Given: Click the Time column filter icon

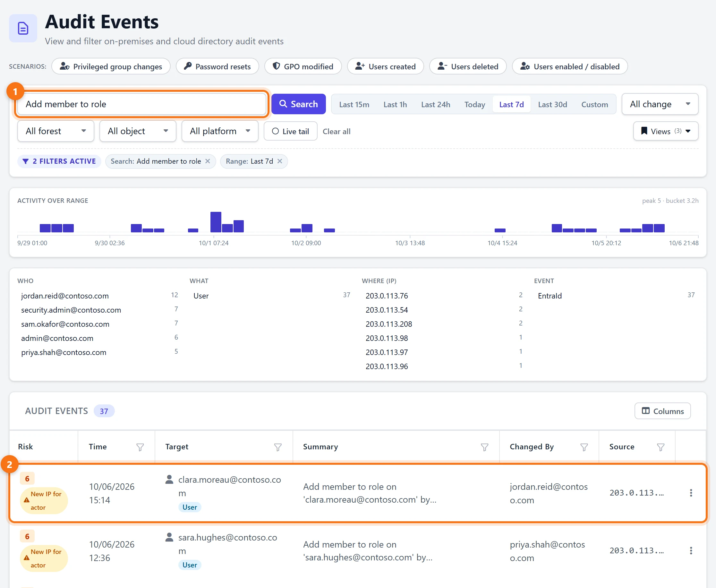Looking at the screenshot, I should pos(140,447).
